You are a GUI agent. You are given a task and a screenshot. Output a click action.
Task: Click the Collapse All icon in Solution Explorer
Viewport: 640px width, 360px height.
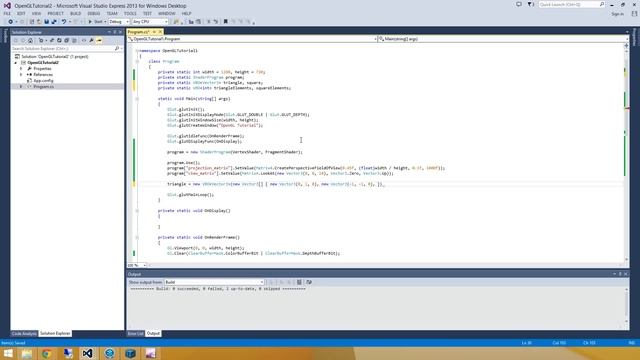point(67,40)
